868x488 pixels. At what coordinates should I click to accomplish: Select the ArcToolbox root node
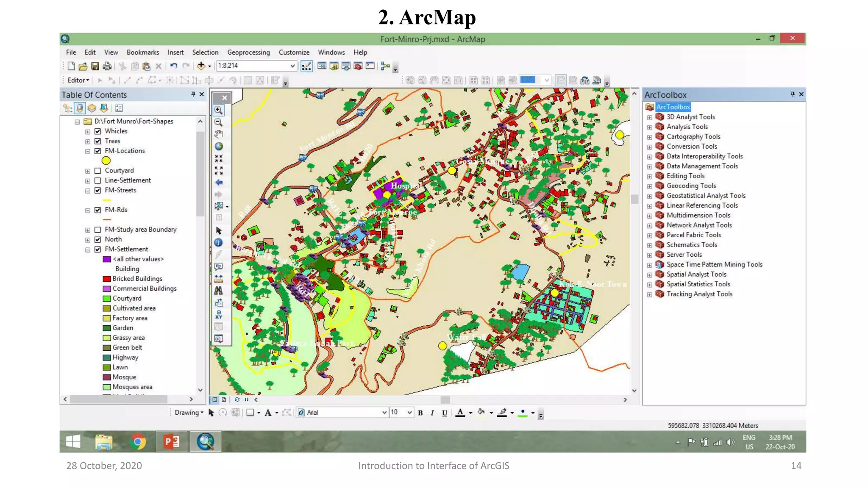pyautogui.click(x=673, y=107)
